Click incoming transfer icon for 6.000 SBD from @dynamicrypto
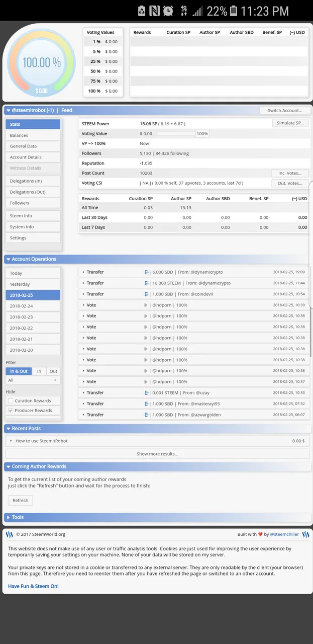Image resolution: width=313 pixels, height=644 pixels. [147, 272]
